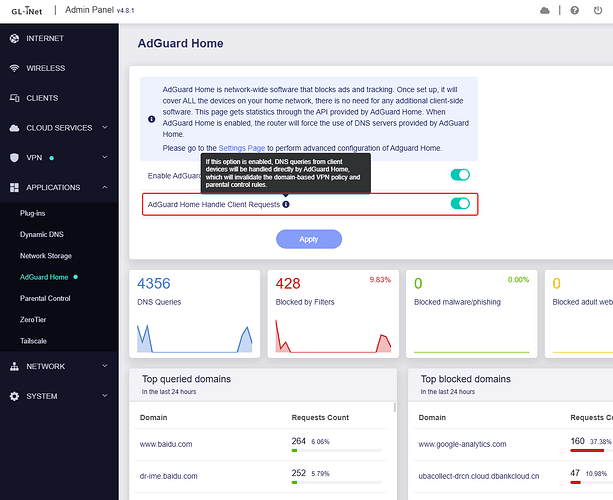613x500 pixels.
Task: Expand the Network menu chevron
Action: pos(102,366)
